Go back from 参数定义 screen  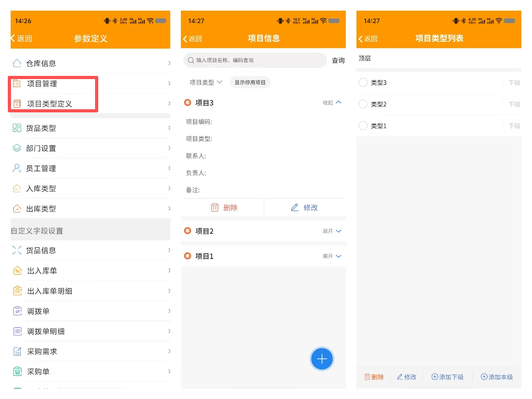coord(21,38)
